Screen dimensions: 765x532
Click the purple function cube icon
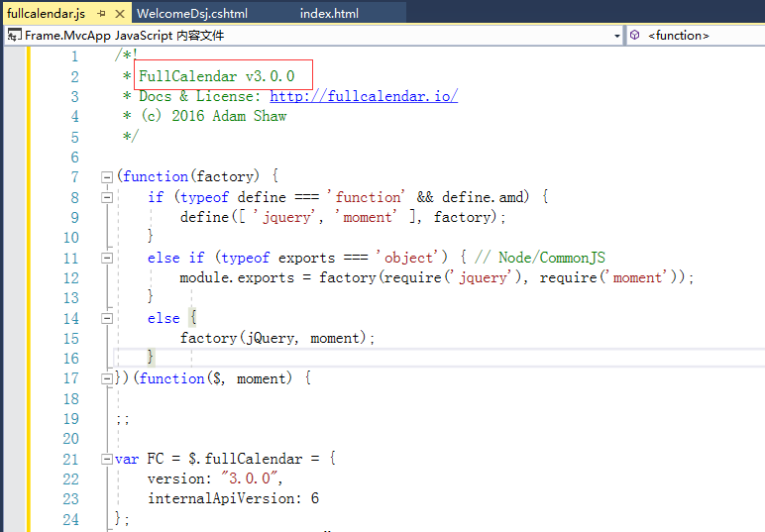point(635,35)
